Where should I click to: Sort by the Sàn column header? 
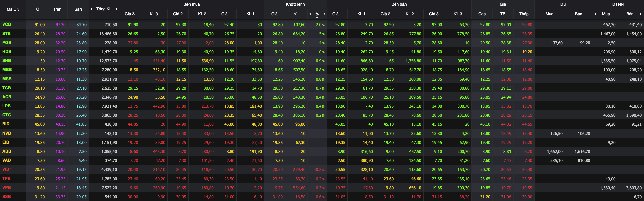click(78, 9)
